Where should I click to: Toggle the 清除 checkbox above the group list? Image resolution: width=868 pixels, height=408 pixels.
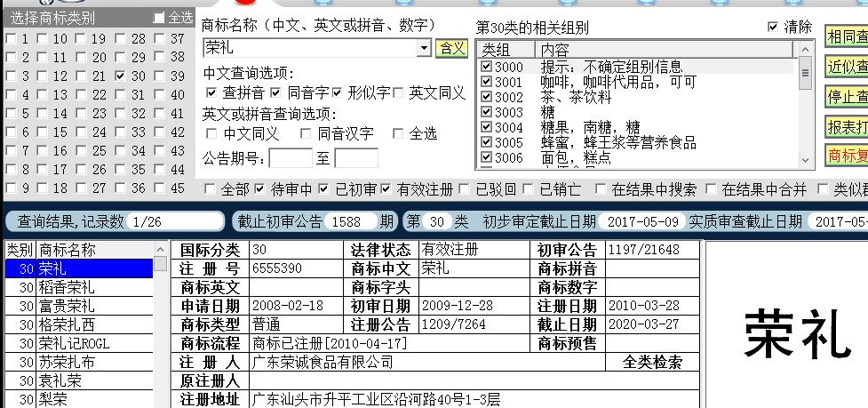click(x=773, y=27)
